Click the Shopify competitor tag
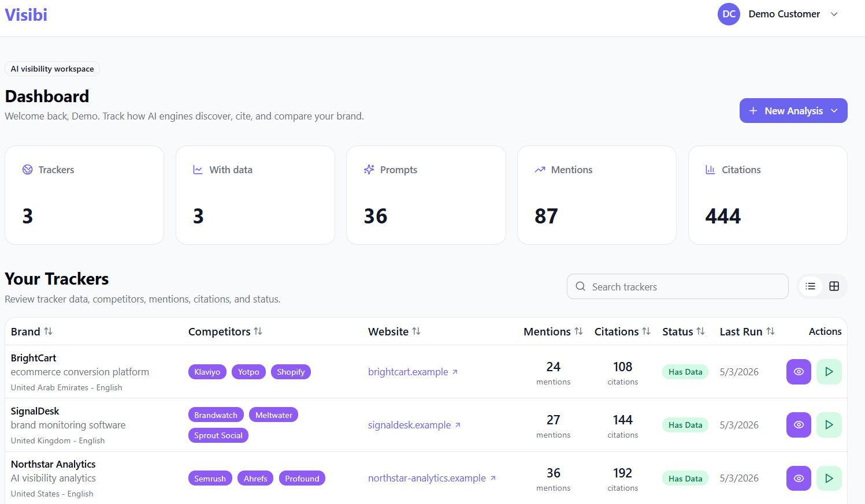 (x=291, y=372)
